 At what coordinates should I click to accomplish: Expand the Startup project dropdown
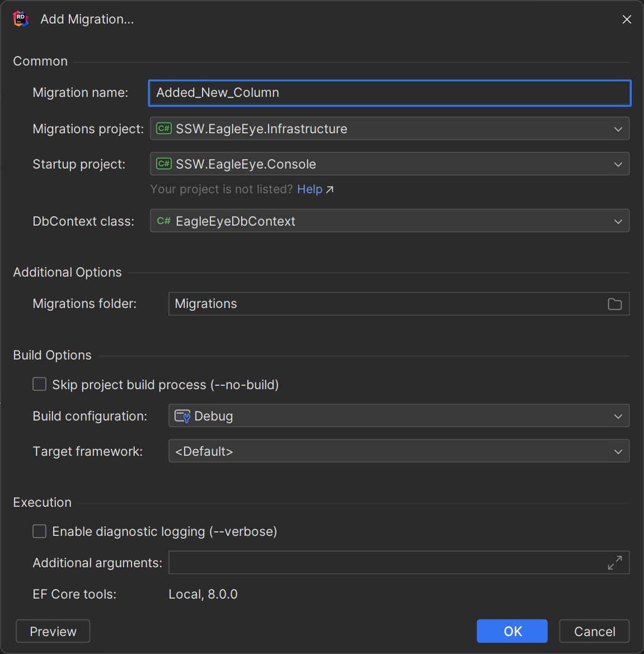click(x=618, y=164)
